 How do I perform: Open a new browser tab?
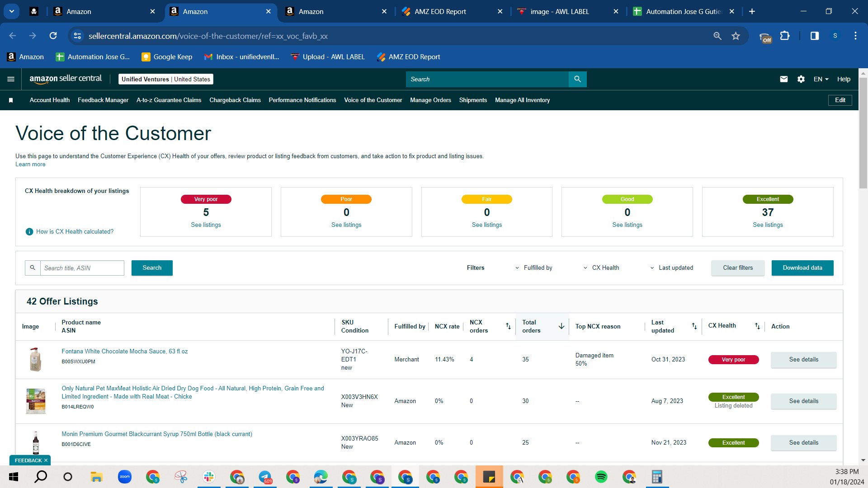click(x=752, y=11)
